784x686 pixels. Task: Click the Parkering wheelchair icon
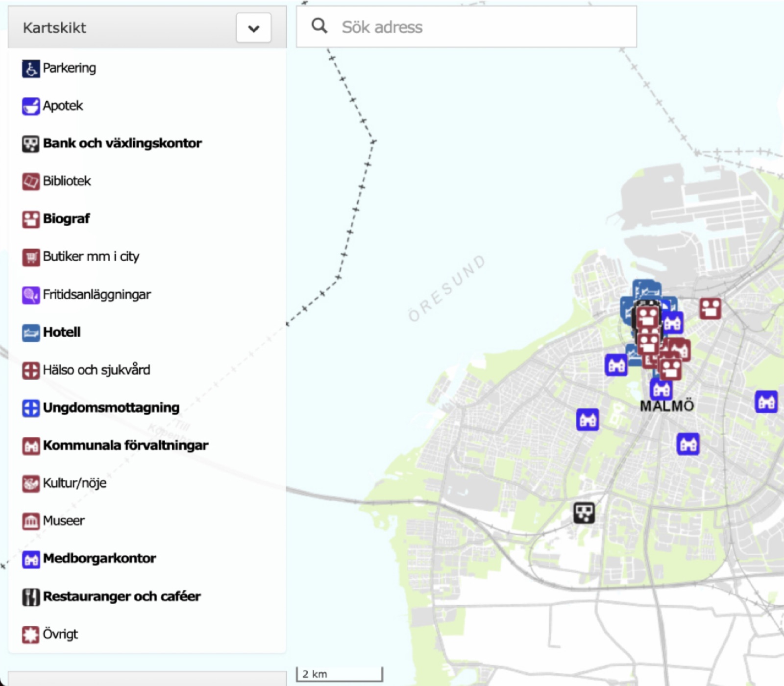tap(30, 69)
